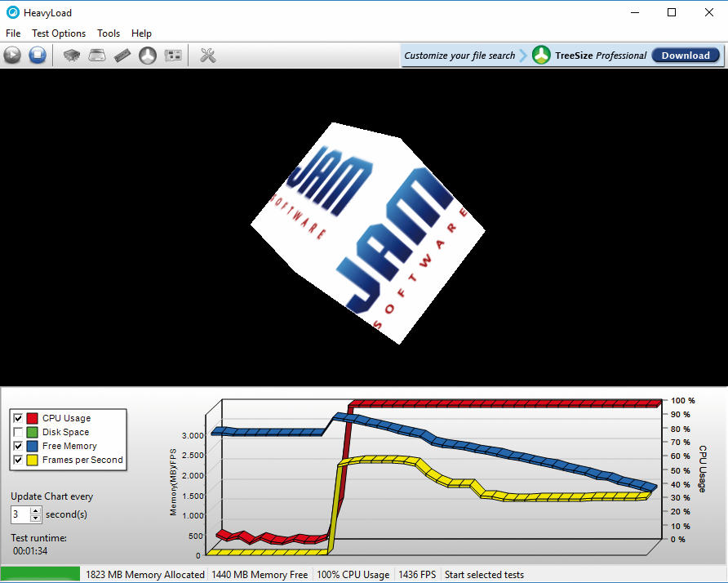Click the green progress bar in status bar
This screenshot has height=583, width=728.
40,574
